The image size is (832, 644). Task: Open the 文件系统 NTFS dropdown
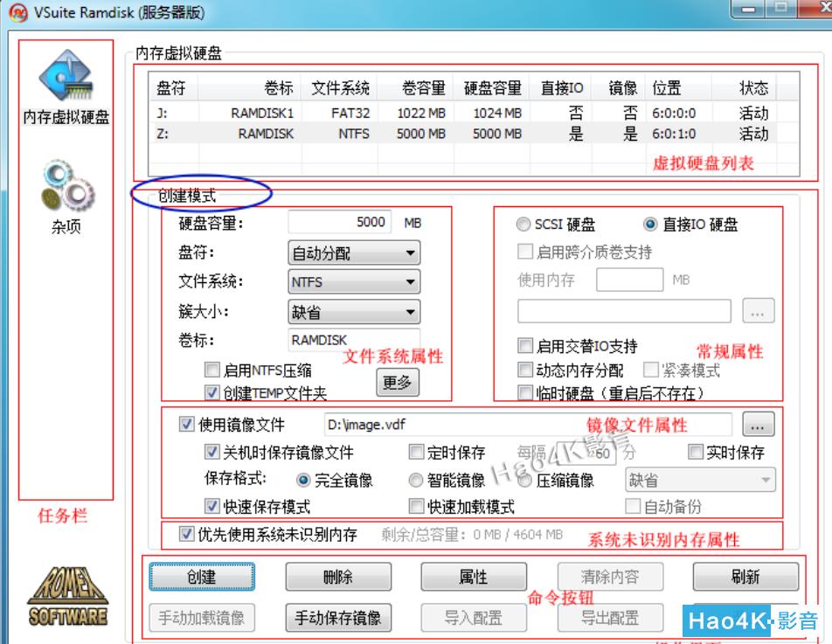point(354,281)
